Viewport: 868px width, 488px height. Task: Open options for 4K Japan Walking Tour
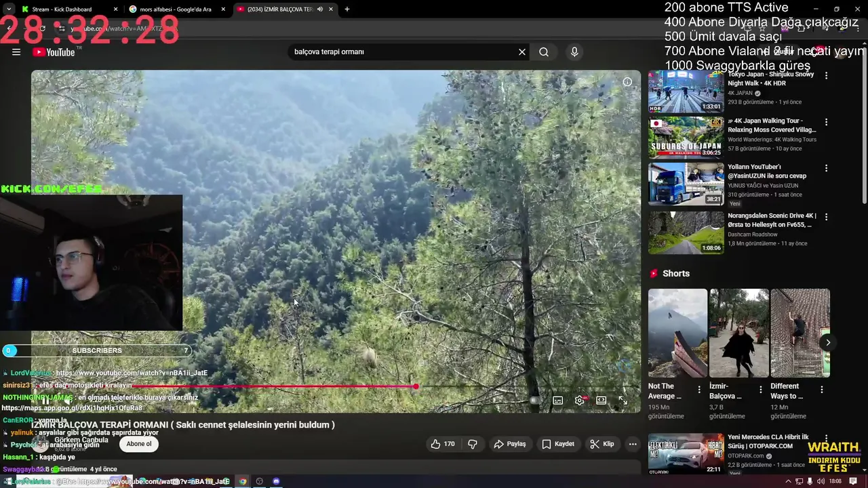click(x=826, y=122)
